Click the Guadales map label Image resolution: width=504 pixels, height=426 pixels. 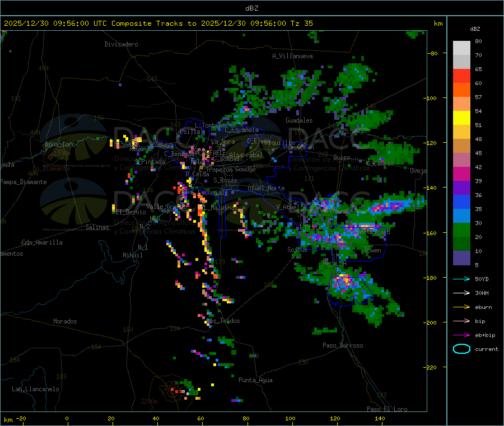[299, 120]
